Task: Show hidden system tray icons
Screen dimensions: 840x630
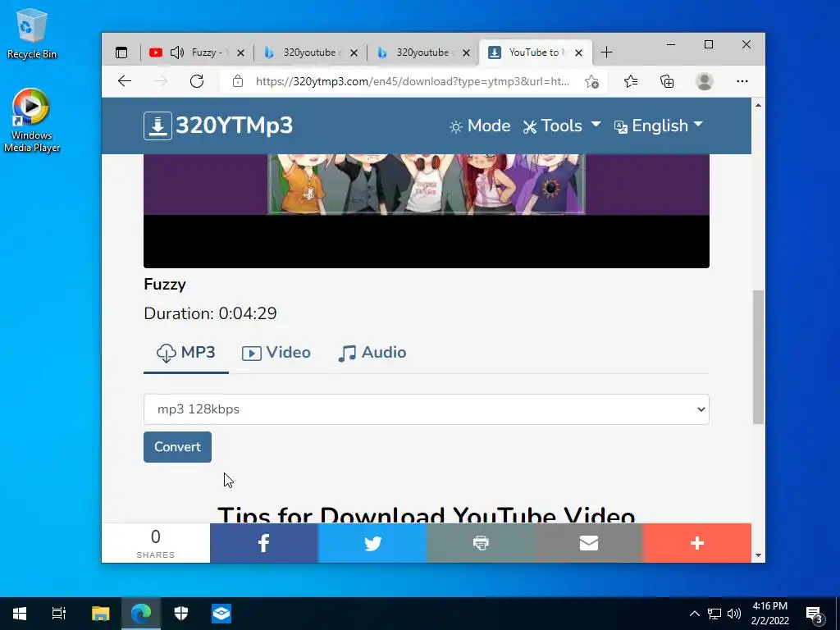Action: 694,614
